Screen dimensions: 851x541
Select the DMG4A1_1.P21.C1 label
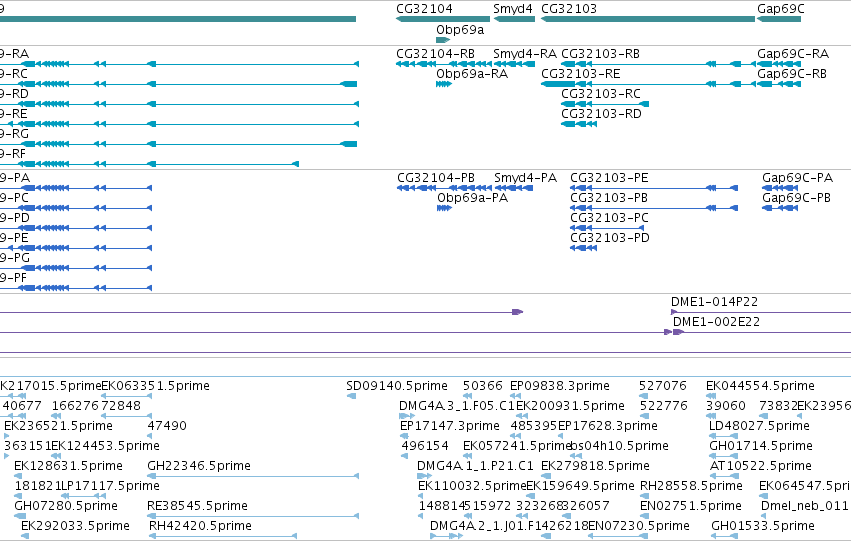click(x=475, y=466)
